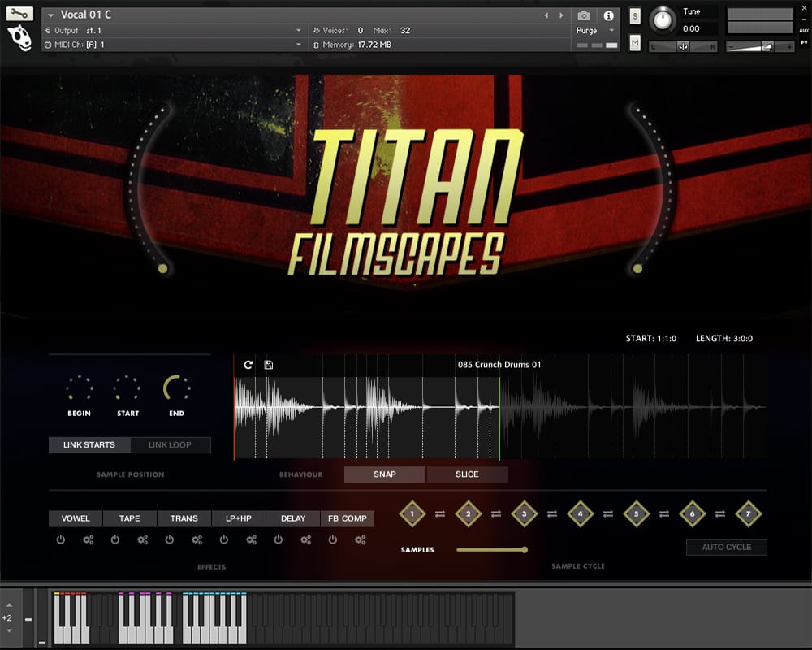Mute the instrument with M button
The height and width of the screenshot is (650, 812).
(634, 42)
